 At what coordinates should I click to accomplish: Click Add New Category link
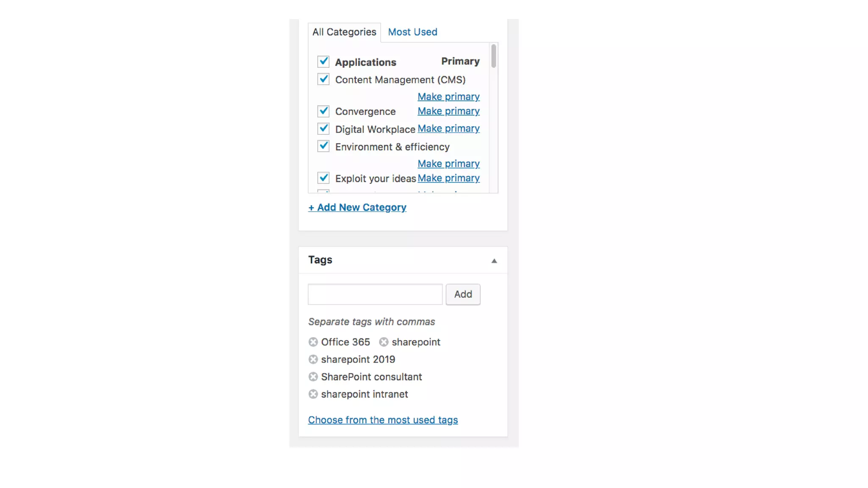coord(357,208)
